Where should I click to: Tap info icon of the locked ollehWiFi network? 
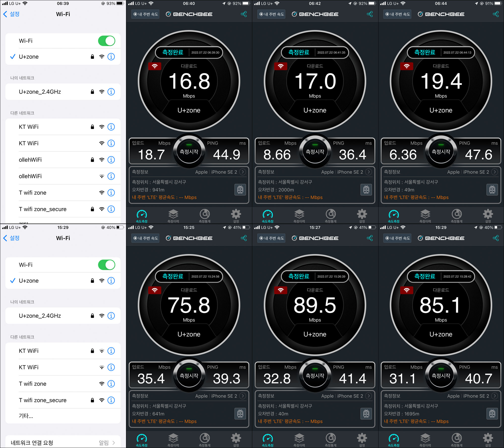pos(111,160)
